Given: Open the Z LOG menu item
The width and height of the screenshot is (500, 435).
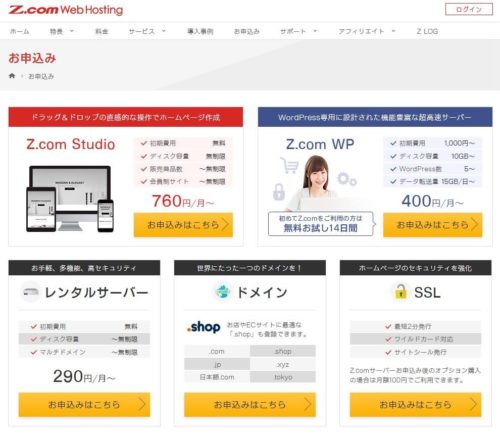Looking at the screenshot, I should (427, 31).
